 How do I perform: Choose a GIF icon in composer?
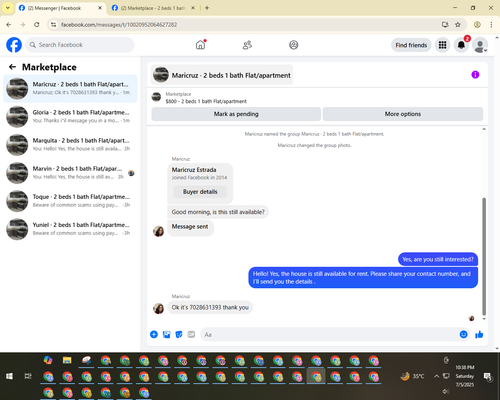191,334
